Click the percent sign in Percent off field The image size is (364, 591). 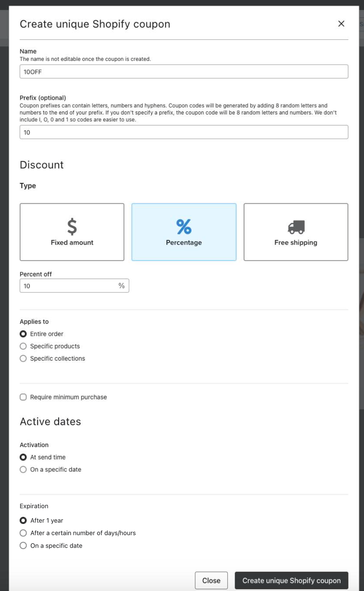[121, 286]
